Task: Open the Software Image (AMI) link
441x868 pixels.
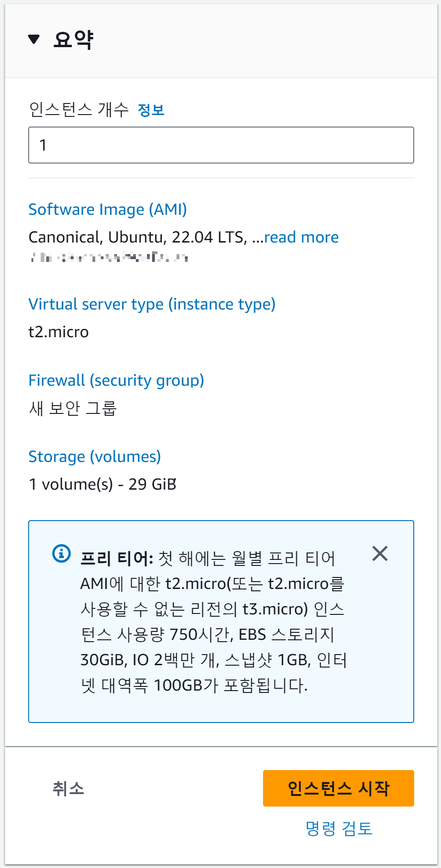Action: pyautogui.click(x=108, y=209)
